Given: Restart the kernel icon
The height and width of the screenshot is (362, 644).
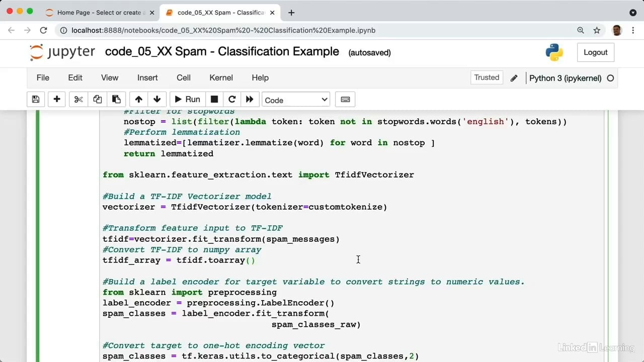Looking at the screenshot, I should coord(232,100).
